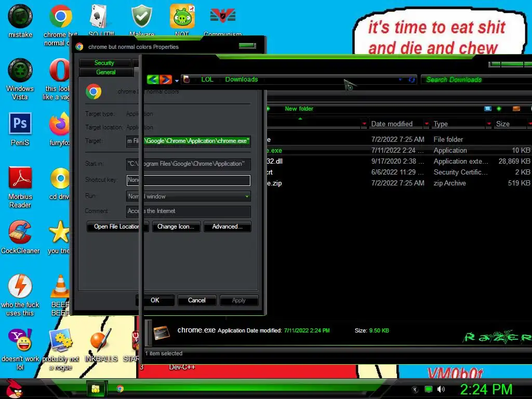Image resolution: width=532 pixels, height=399 pixels.
Task: Launch the Photoshop 'PeniS' desktop icon
Action: [x=20, y=129]
